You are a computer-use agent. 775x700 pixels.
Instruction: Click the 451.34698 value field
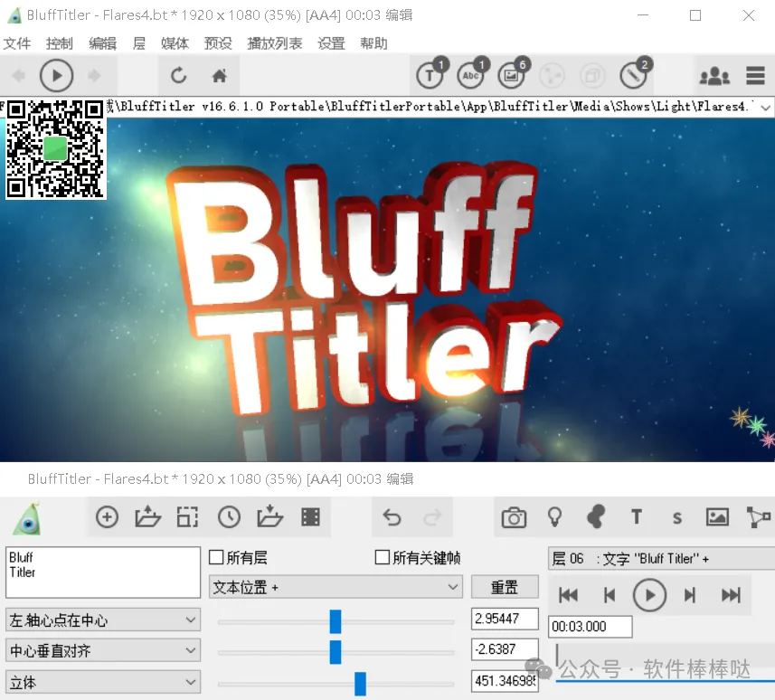[x=505, y=681]
